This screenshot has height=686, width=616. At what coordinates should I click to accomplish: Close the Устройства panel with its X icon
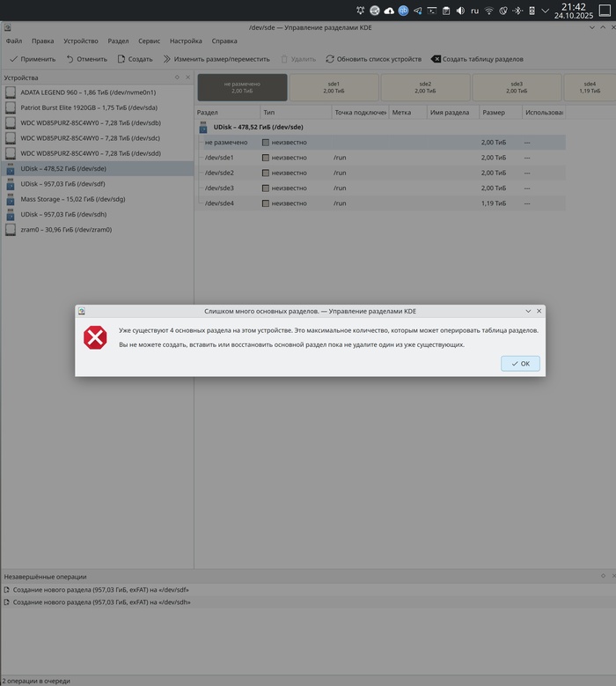point(187,77)
